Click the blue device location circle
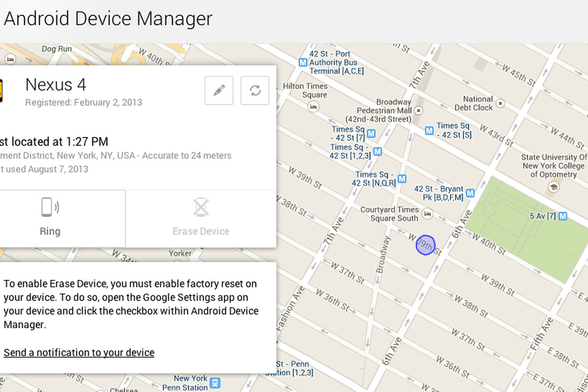The image size is (588, 392). 425,245
